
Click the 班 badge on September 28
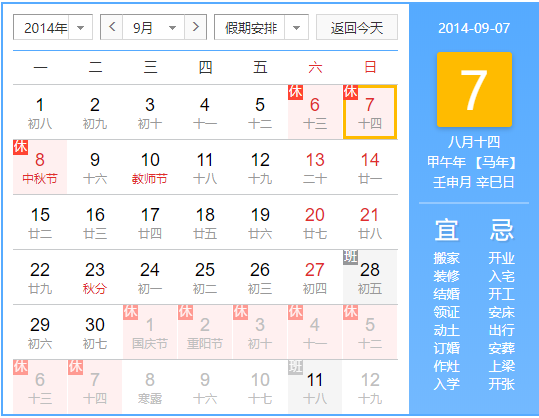pyautogui.click(x=350, y=257)
